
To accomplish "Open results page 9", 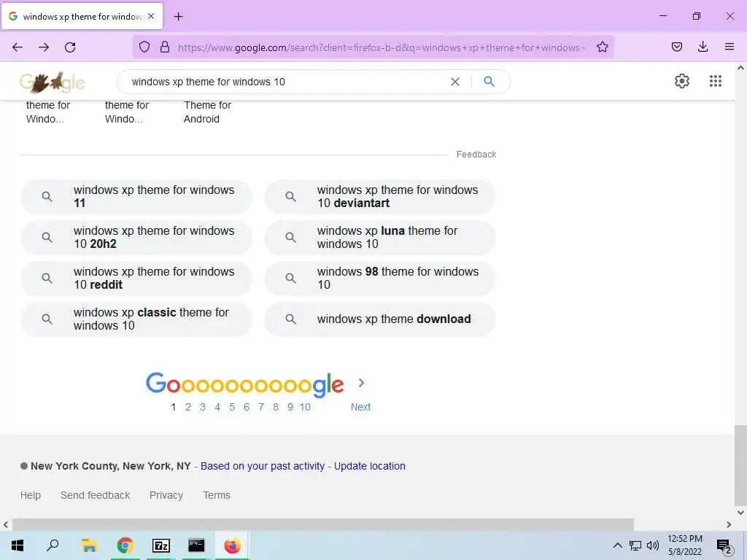I will [290, 407].
